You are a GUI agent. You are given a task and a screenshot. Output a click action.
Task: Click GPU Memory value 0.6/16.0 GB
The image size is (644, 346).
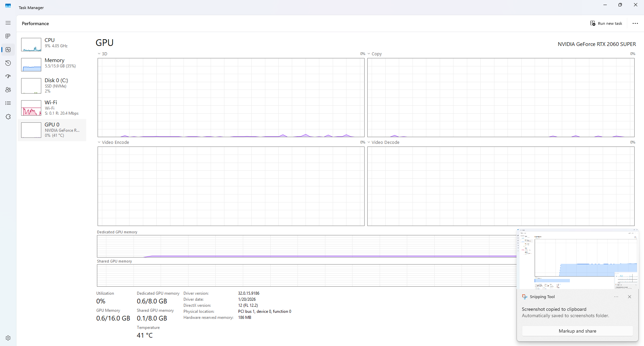113,318
